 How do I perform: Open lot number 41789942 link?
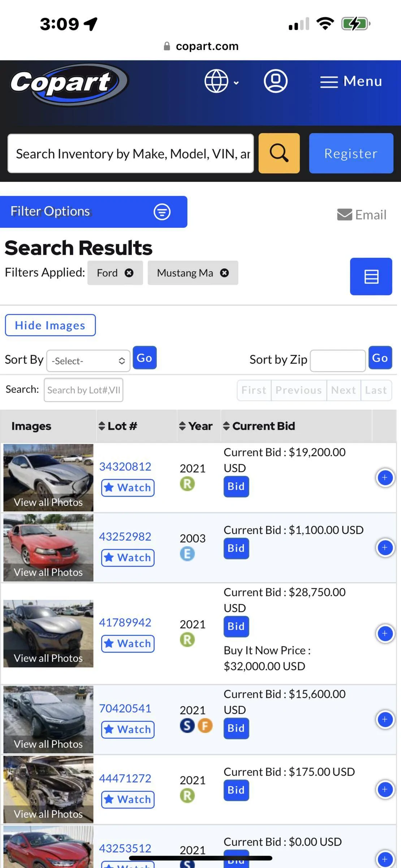click(x=125, y=622)
